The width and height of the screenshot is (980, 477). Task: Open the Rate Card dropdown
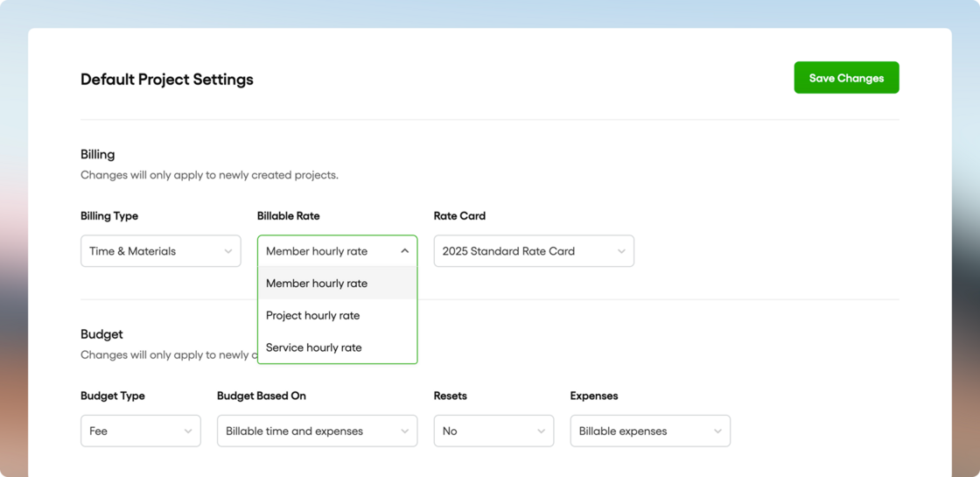coord(534,250)
